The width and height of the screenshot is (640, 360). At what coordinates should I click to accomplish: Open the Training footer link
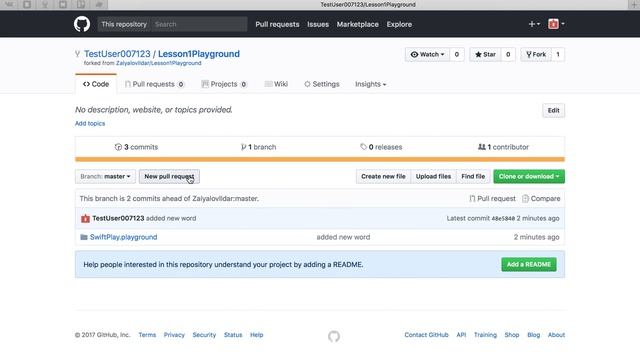click(485, 335)
